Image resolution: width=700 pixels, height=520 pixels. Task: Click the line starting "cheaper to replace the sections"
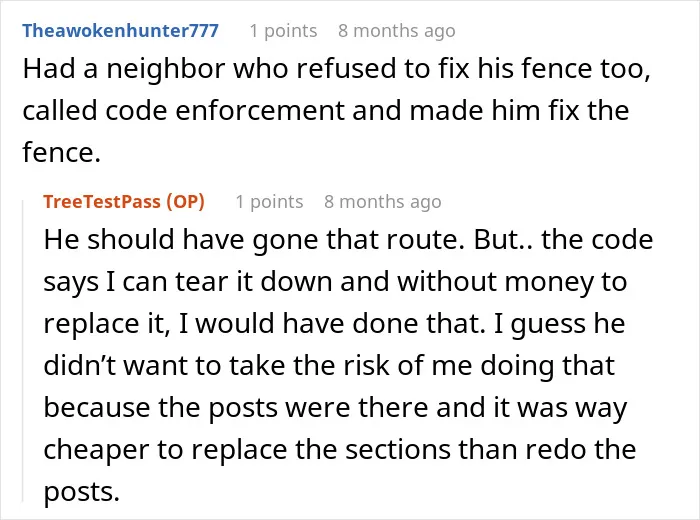pyautogui.click(x=340, y=449)
